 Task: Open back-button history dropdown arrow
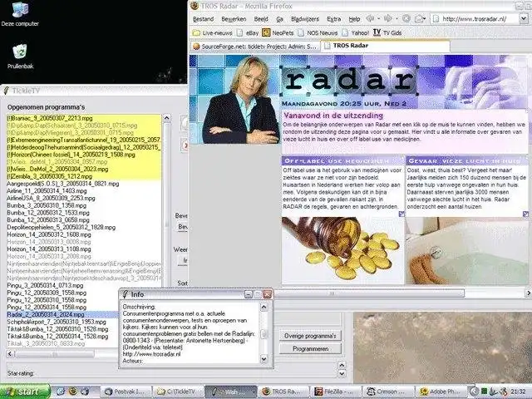coord(378,18)
